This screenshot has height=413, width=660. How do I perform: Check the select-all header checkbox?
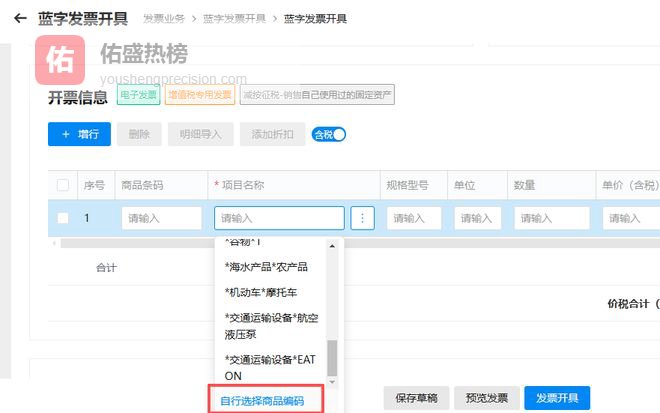click(x=64, y=185)
